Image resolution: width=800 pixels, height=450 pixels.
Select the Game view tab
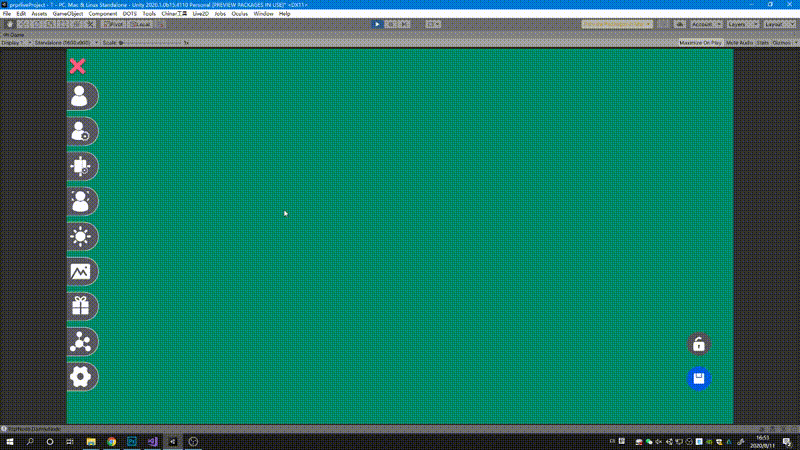14,35
